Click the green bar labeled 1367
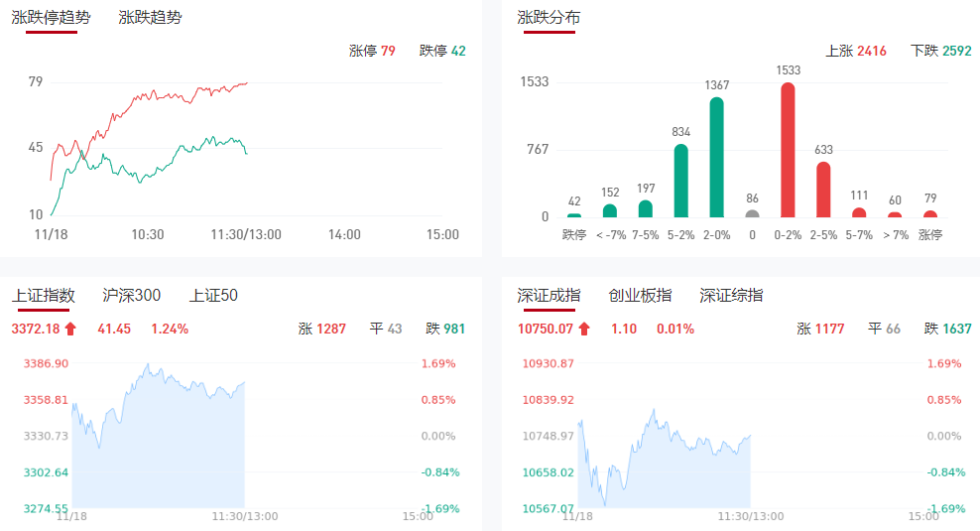980x531 pixels. (716, 157)
